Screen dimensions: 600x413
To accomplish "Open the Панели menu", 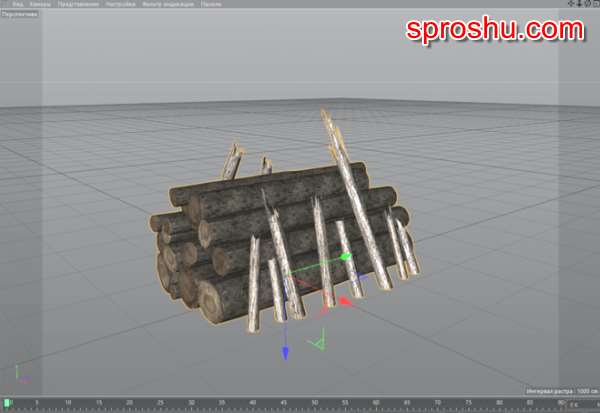I will [x=211, y=5].
